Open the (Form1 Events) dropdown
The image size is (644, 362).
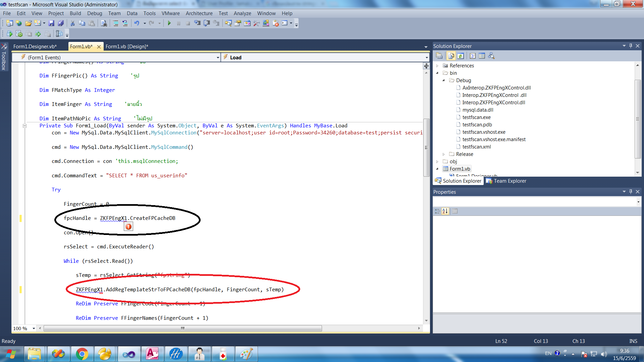coord(218,57)
